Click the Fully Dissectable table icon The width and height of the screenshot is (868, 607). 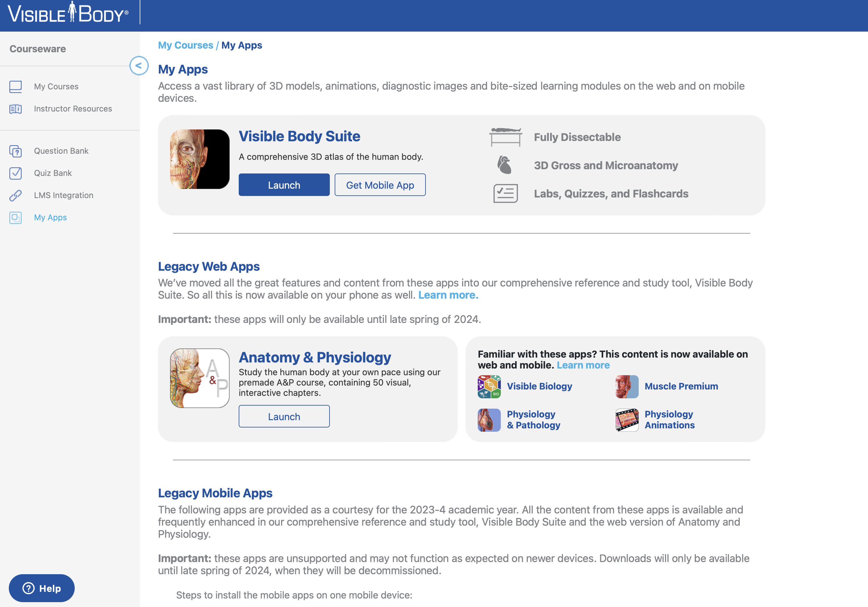[505, 137]
